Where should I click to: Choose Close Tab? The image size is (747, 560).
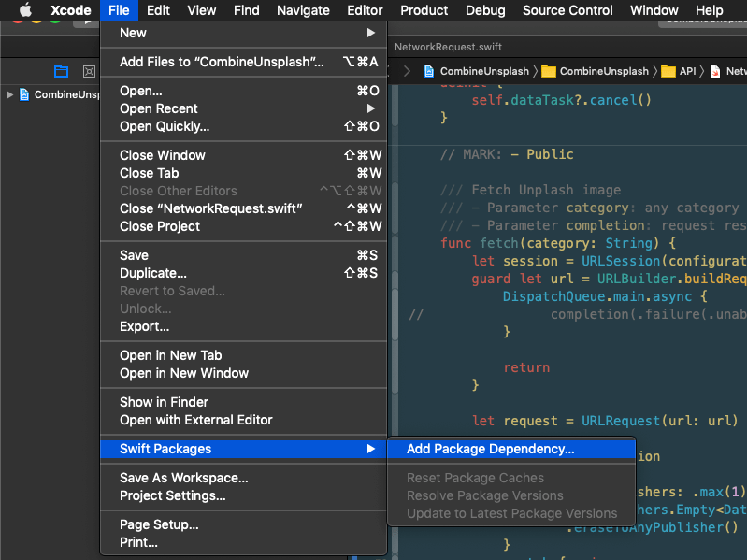pyautogui.click(x=243, y=173)
